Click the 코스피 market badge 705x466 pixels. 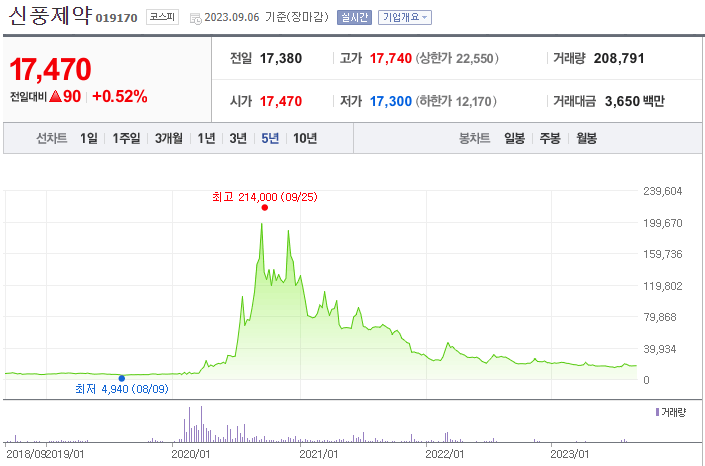pos(159,17)
